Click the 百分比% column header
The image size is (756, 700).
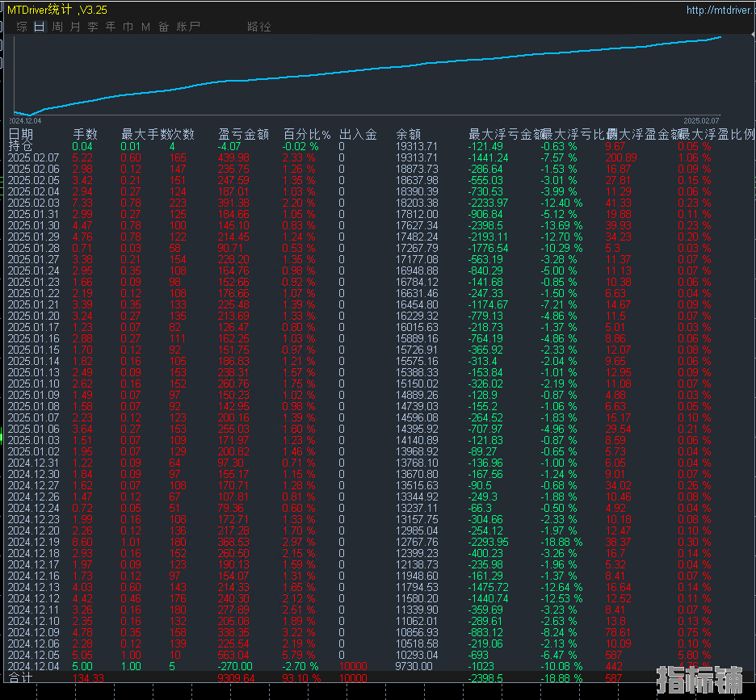click(x=307, y=134)
